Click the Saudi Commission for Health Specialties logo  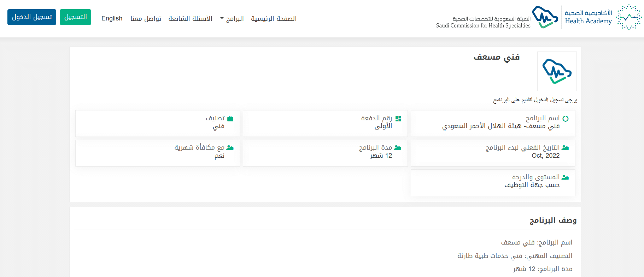tap(497, 17)
